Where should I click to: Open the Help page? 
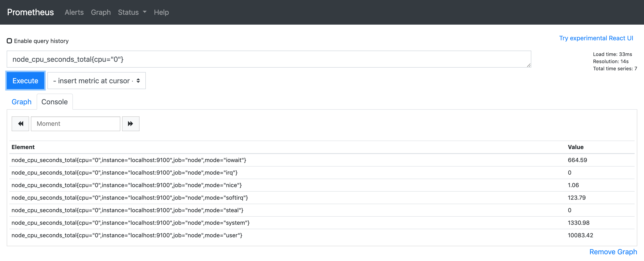[161, 12]
